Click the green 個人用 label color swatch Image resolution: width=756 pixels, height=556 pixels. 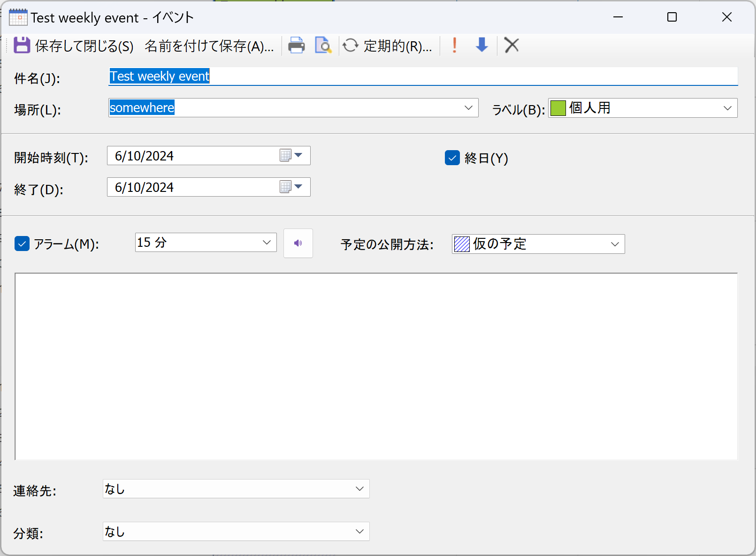click(x=558, y=108)
